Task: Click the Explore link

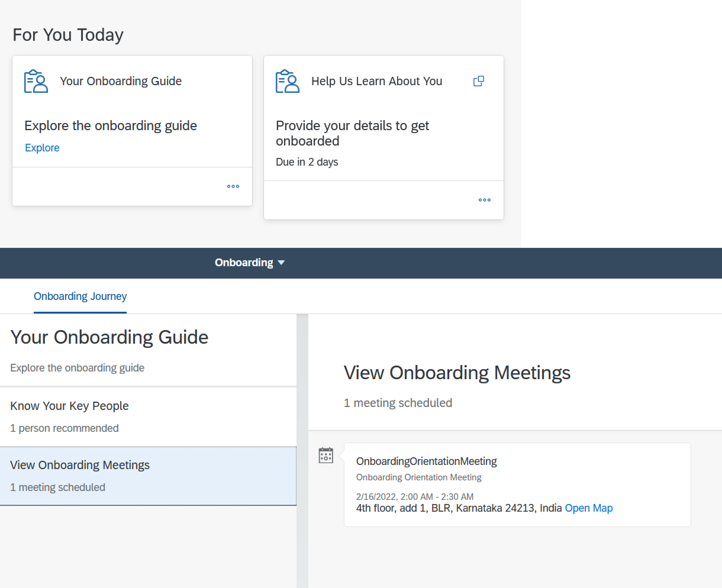Action: tap(42, 147)
